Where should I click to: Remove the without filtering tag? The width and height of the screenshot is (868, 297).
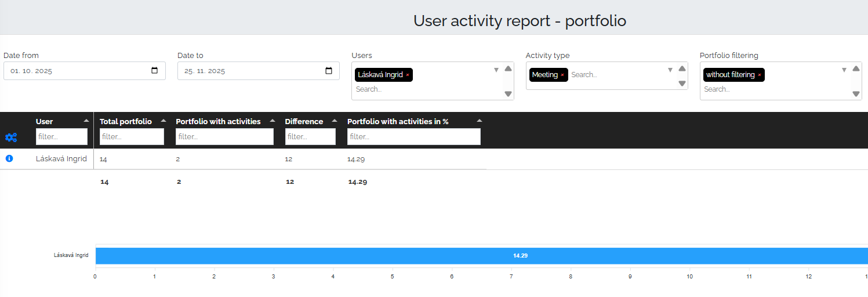760,75
